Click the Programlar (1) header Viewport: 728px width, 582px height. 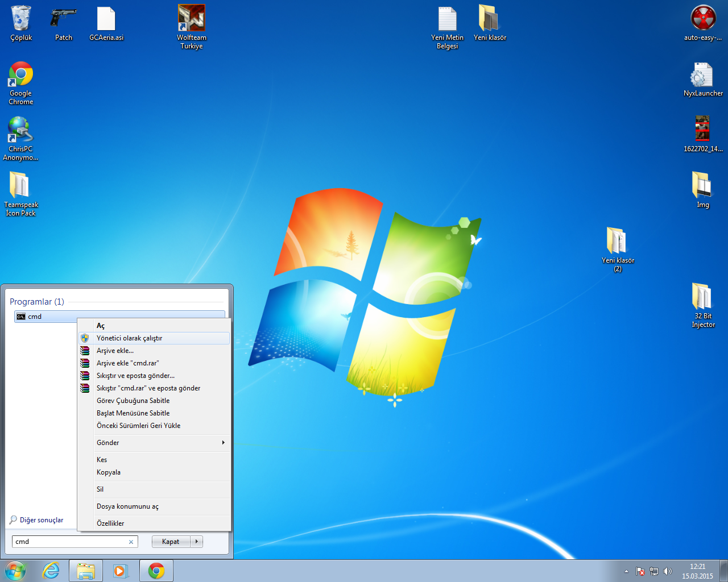(37, 302)
